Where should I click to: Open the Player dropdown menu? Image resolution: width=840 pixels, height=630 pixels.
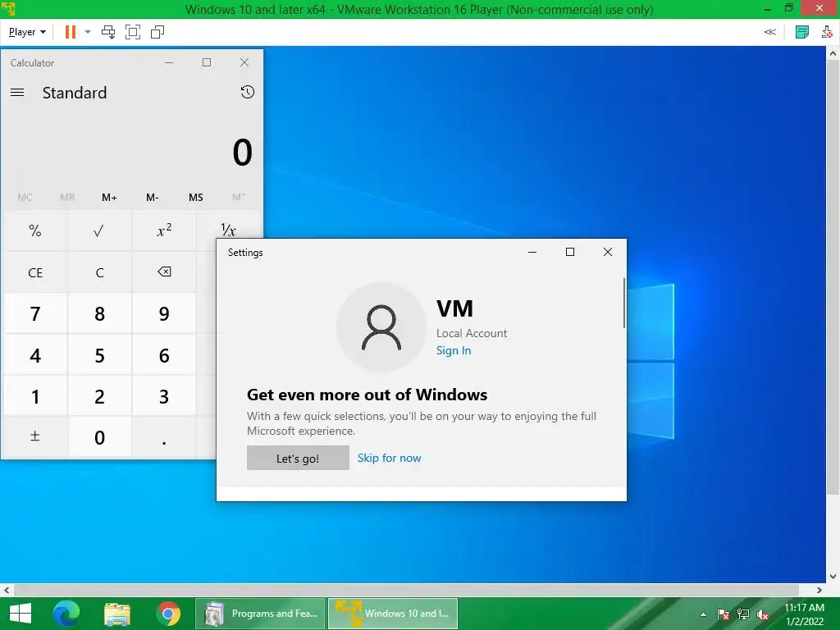click(27, 32)
